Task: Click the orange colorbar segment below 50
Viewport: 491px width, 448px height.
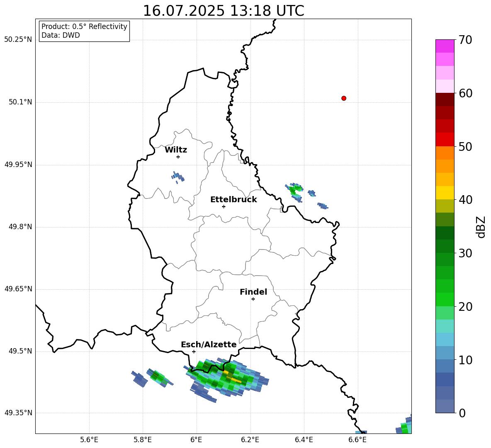Action: pos(445,153)
